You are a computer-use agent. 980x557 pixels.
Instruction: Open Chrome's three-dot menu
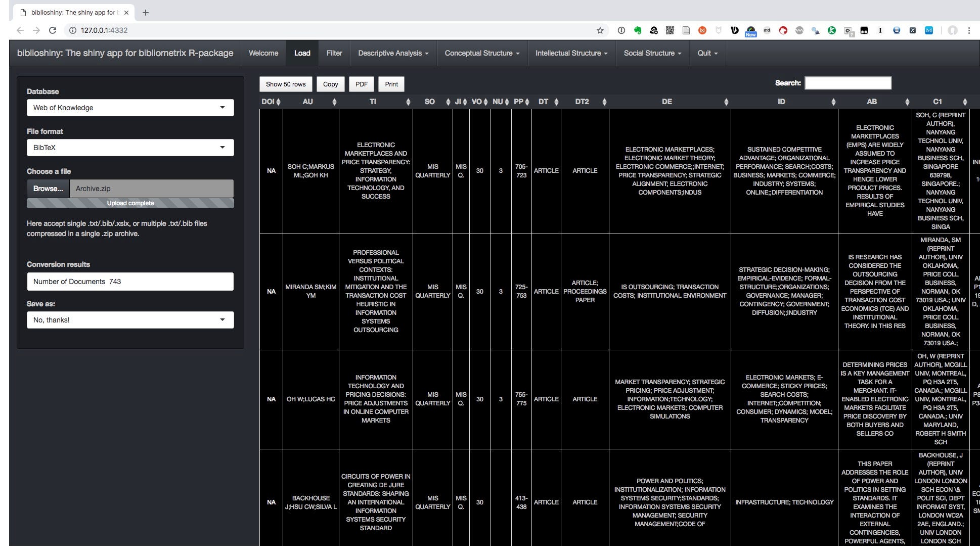coord(969,30)
